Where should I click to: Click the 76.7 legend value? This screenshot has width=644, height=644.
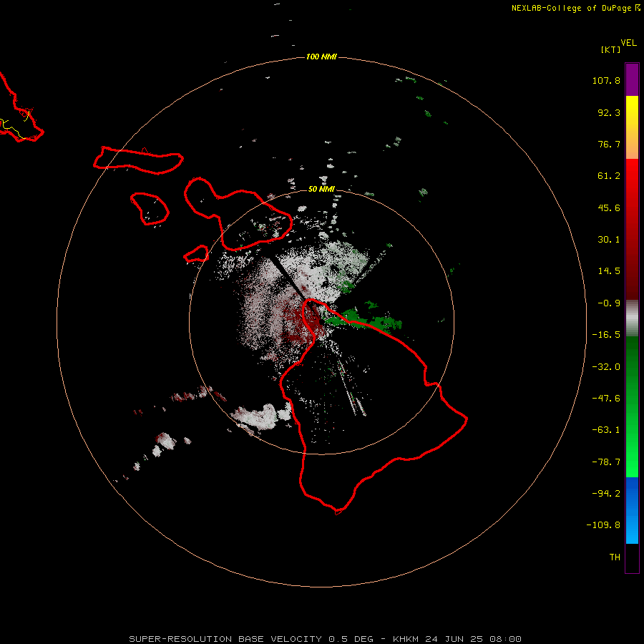click(x=609, y=144)
